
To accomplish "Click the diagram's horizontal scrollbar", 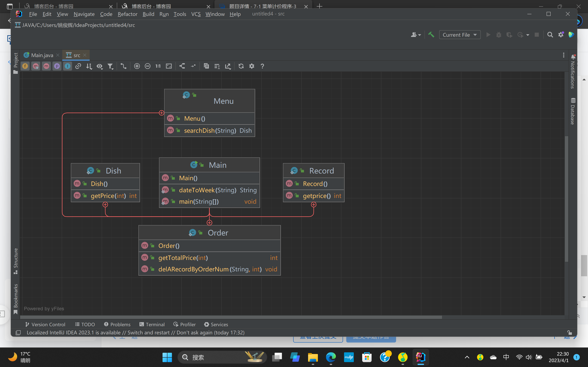I will click(x=231, y=317).
